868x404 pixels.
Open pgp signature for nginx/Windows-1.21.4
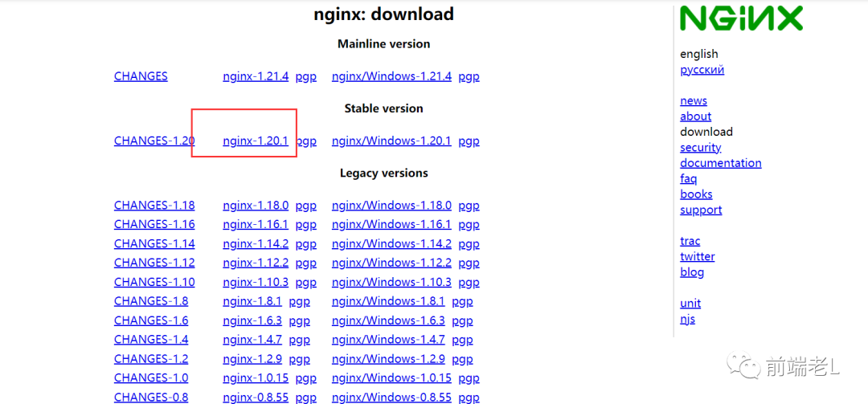[x=469, y=77]
